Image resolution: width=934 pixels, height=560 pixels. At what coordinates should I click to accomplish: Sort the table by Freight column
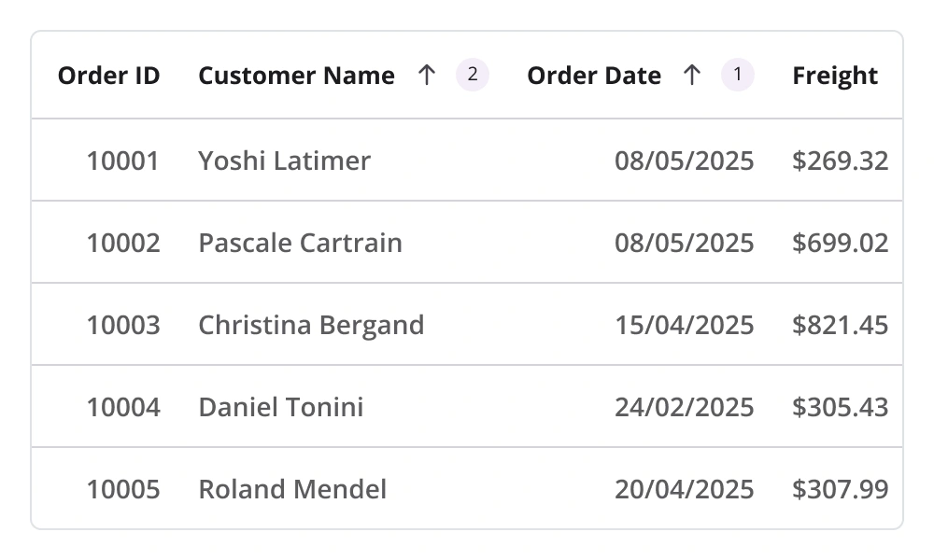tap(834, 76)
